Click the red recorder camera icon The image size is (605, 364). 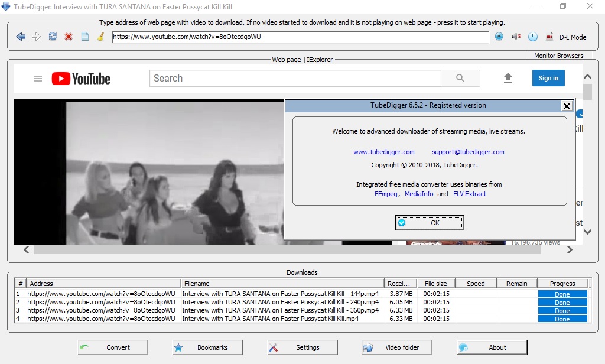[x=550, y=37]
